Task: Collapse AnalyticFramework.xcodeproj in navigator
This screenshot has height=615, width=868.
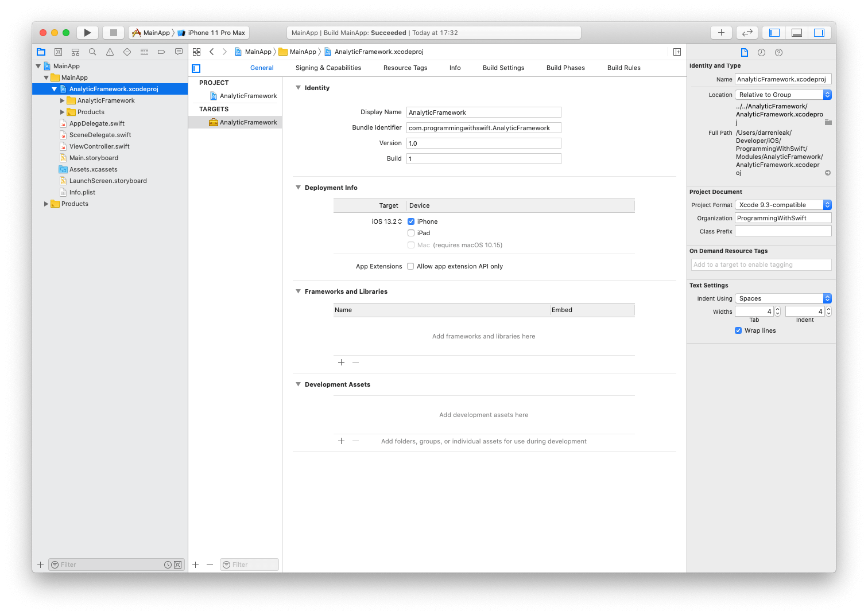Action: click(x=54, y=89)
